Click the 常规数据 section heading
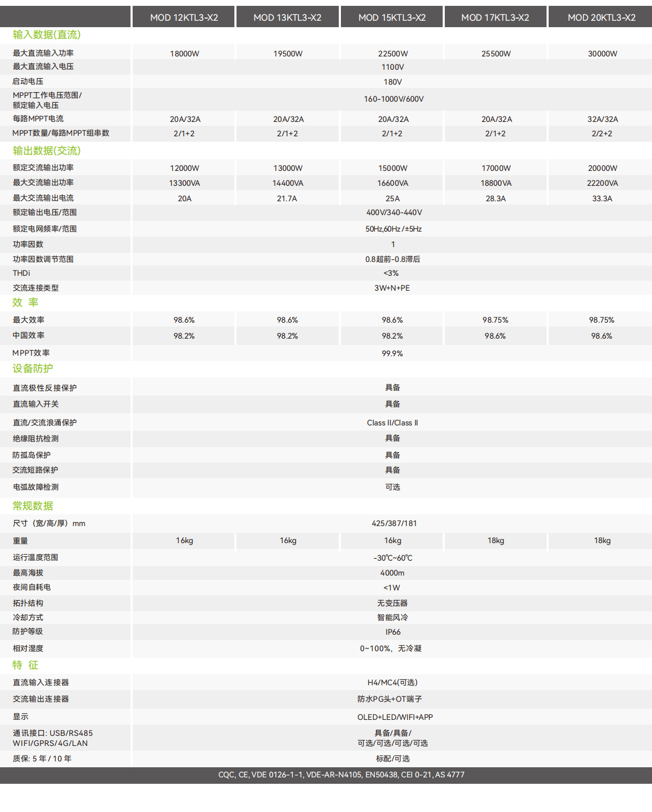This screenshot has width=652, height=812. coord(33,506)
